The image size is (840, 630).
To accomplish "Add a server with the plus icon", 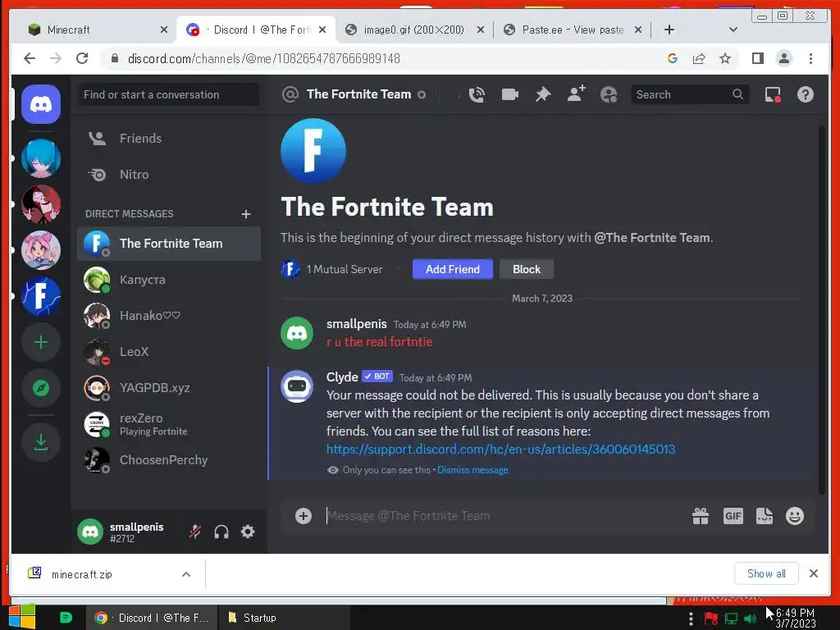I will 41,342.
